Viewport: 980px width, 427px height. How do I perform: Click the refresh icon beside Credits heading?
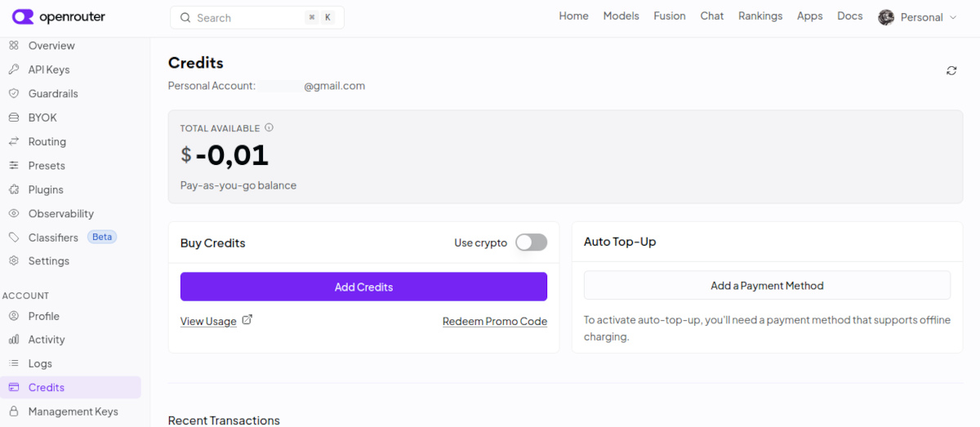pos(951,71)
